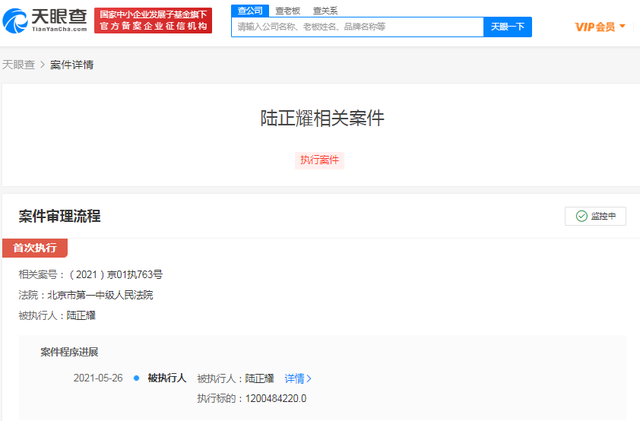The image size is (640, 421).
Task: Click the case number (2021)京01执763号
Action: 115,274
